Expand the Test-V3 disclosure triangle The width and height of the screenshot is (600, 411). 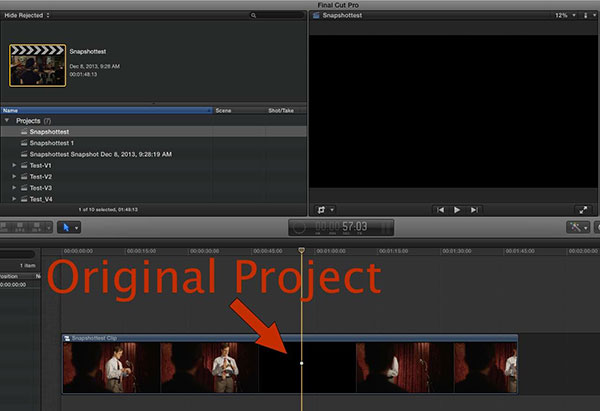[x=14, y=188]
